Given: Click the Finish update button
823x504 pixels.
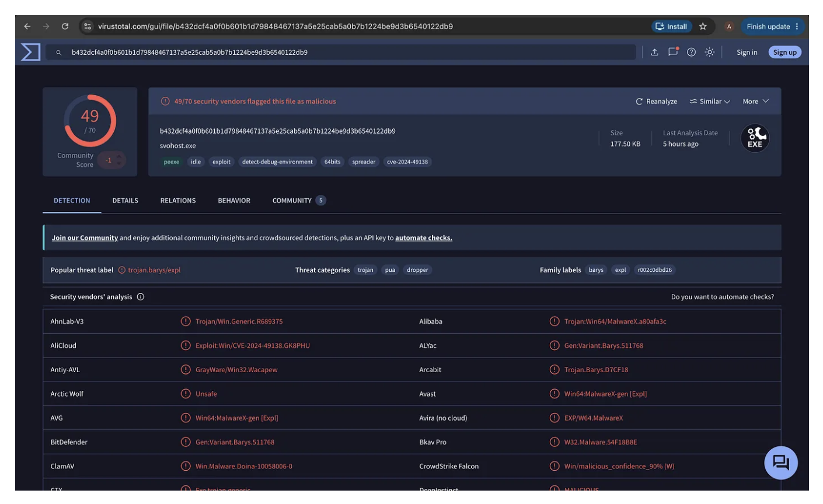Looking at the screenshot, I should tap(773, 26).
